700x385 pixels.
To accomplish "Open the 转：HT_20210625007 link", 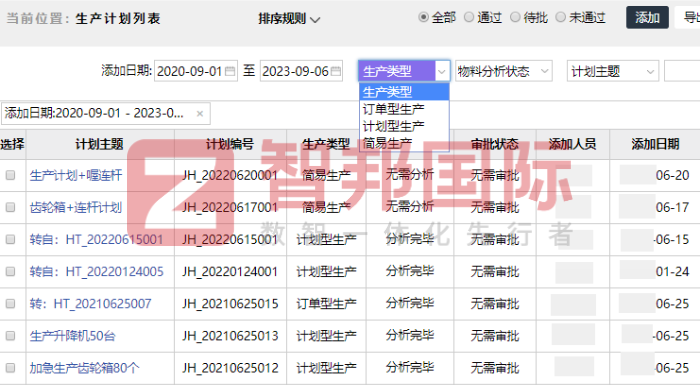I will [90, 304].
